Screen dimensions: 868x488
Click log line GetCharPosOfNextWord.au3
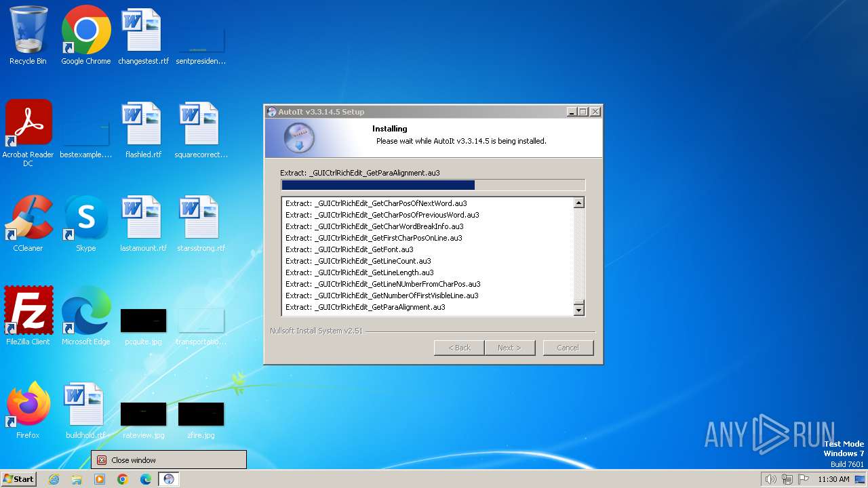click(376, 203)
